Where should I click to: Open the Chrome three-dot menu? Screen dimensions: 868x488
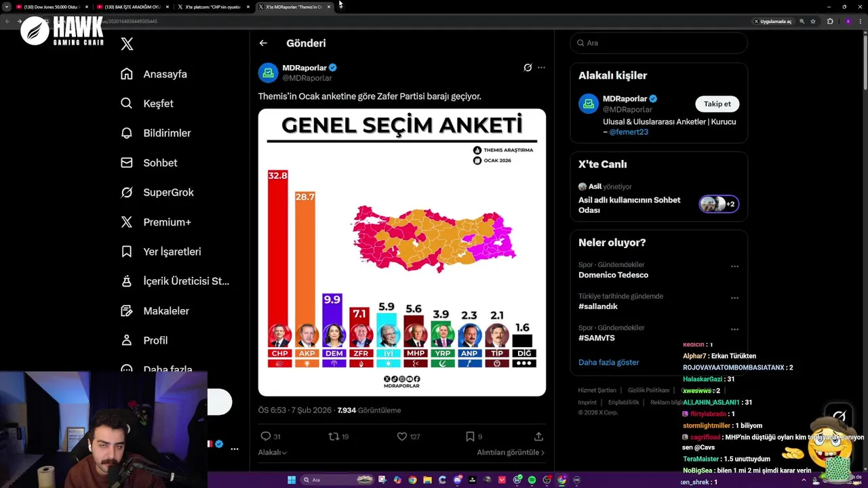[x=860, y=21]
